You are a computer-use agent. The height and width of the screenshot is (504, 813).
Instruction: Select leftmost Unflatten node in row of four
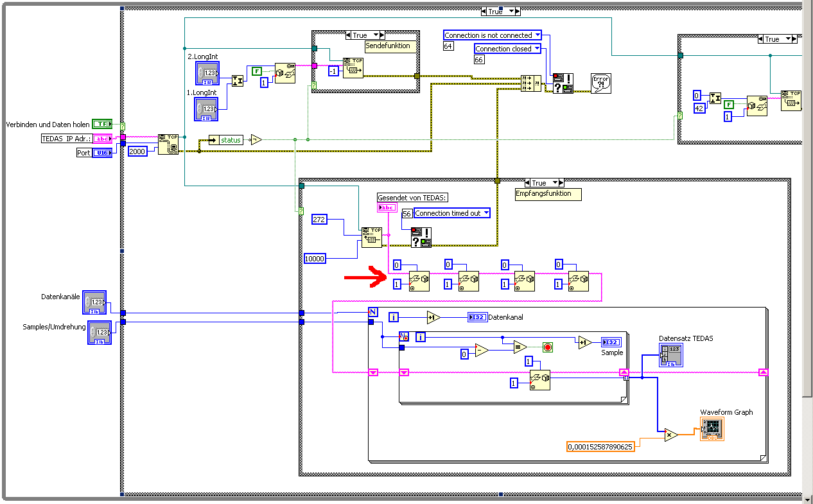[x=419, y=281]
